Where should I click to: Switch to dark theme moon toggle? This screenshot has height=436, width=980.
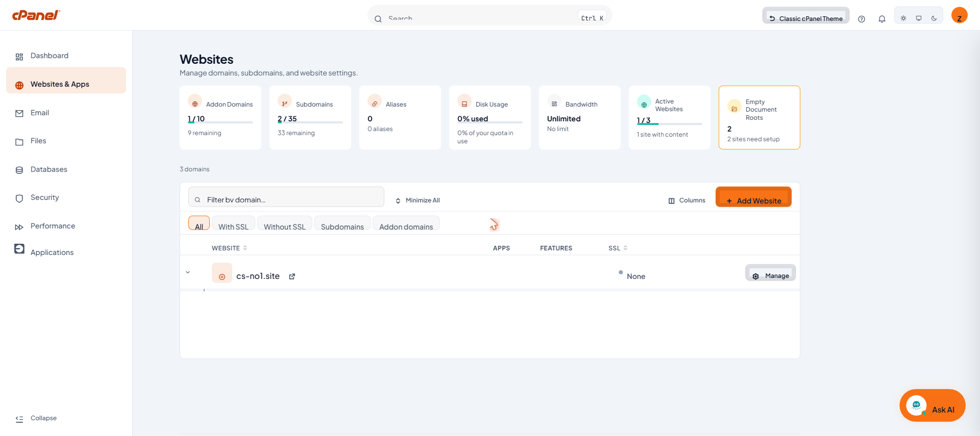pyautogui.click(x=934, y=18)
